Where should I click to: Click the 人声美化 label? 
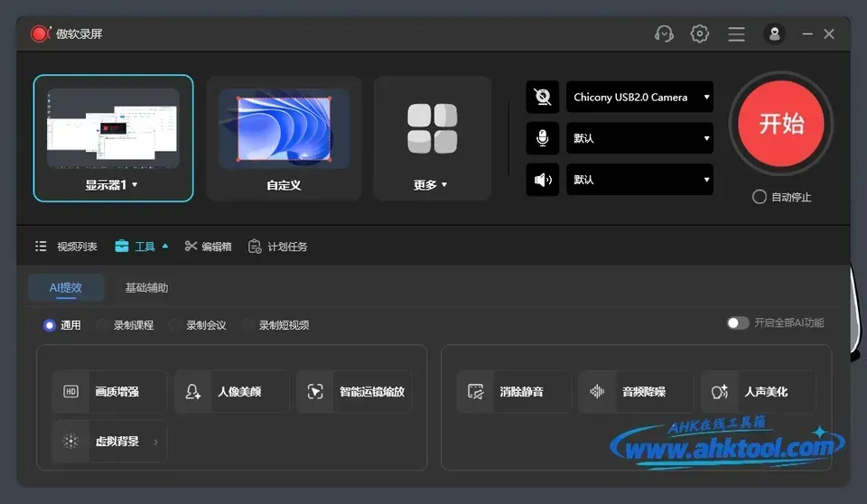[x=766, y=392]
